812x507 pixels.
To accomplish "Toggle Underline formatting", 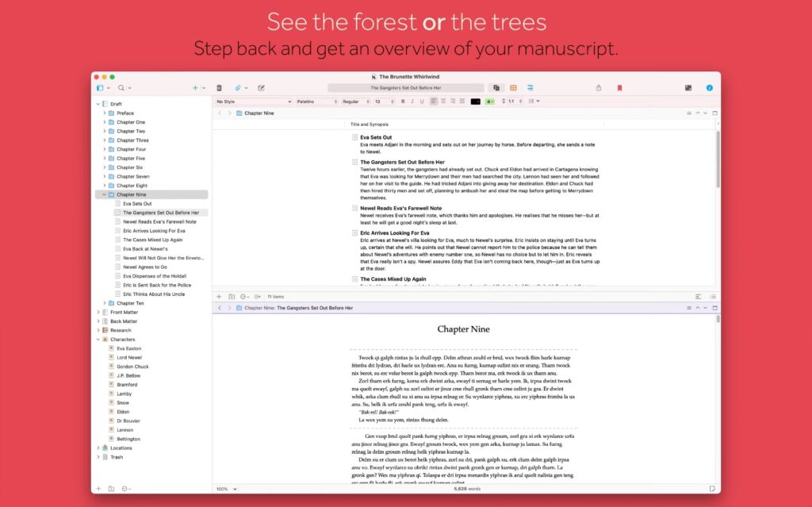I will click(420, 102).
